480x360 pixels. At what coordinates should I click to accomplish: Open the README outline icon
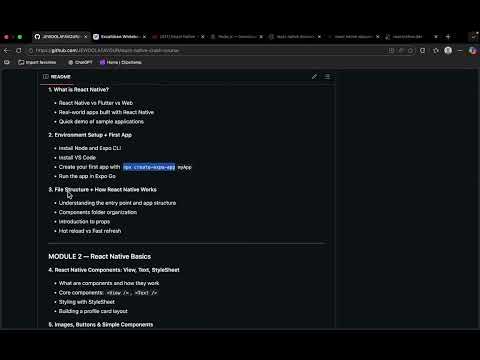[327, 77]
